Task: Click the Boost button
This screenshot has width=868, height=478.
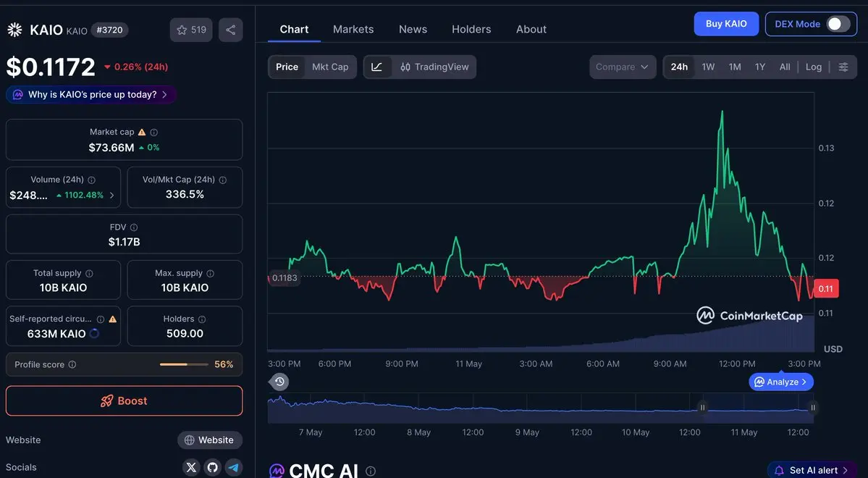Action: (x=124, y=401)
